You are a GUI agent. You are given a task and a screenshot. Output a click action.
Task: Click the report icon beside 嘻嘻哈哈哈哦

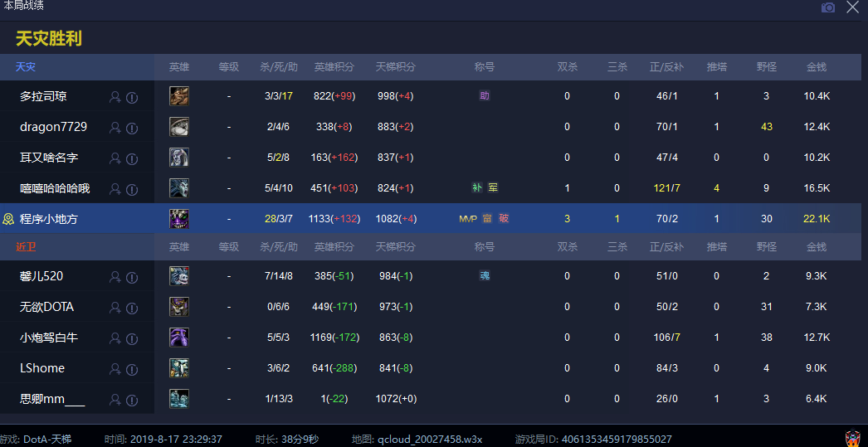click(132, 189)
